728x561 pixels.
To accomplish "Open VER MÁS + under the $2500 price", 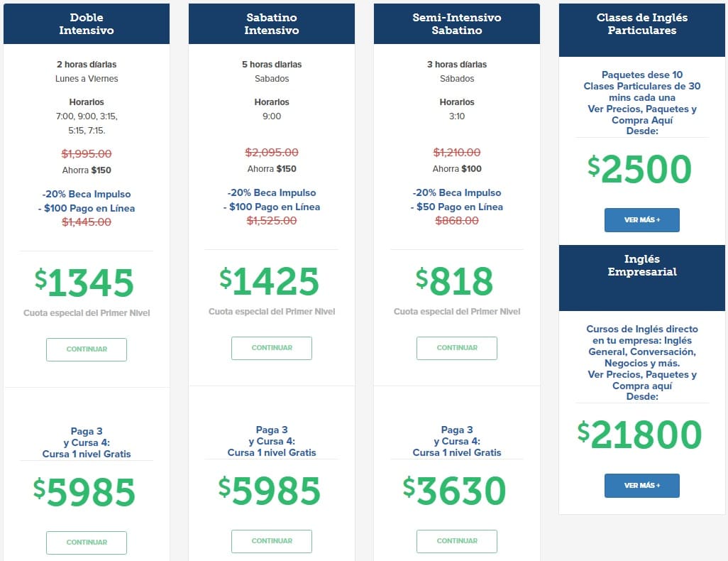I will (x=642, y=220).
